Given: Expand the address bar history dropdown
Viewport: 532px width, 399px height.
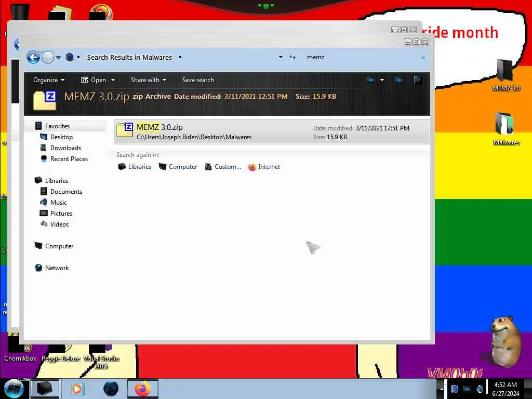Looking at the screenshot, I should [x=281, y=57].
